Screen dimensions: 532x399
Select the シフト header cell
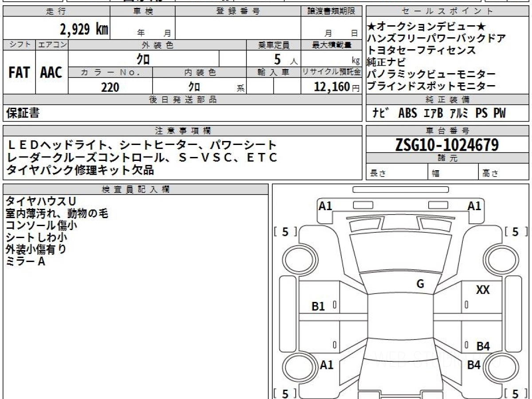[19, 45]
